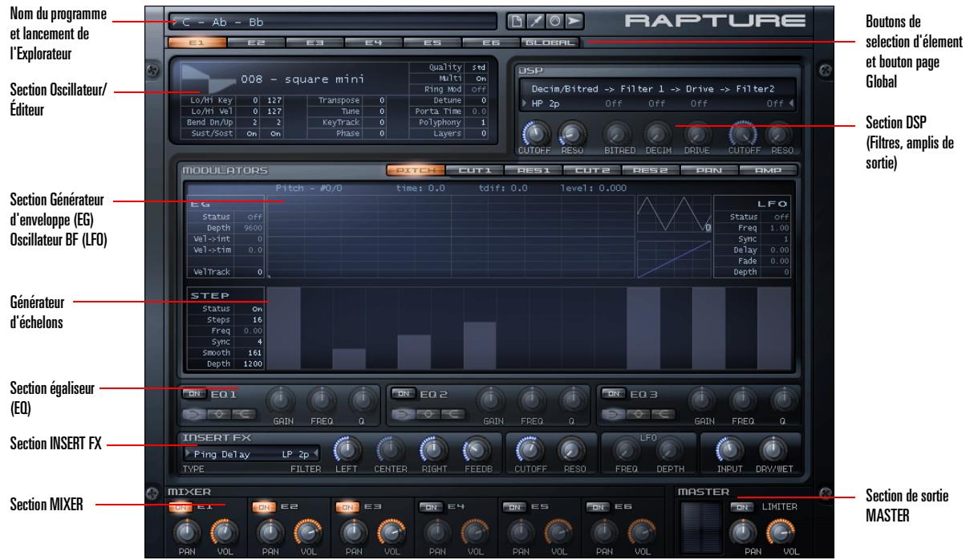966x560 pixels.
Task: Click the DRIVE knob in DSP
Action: [x=698, y=133]
